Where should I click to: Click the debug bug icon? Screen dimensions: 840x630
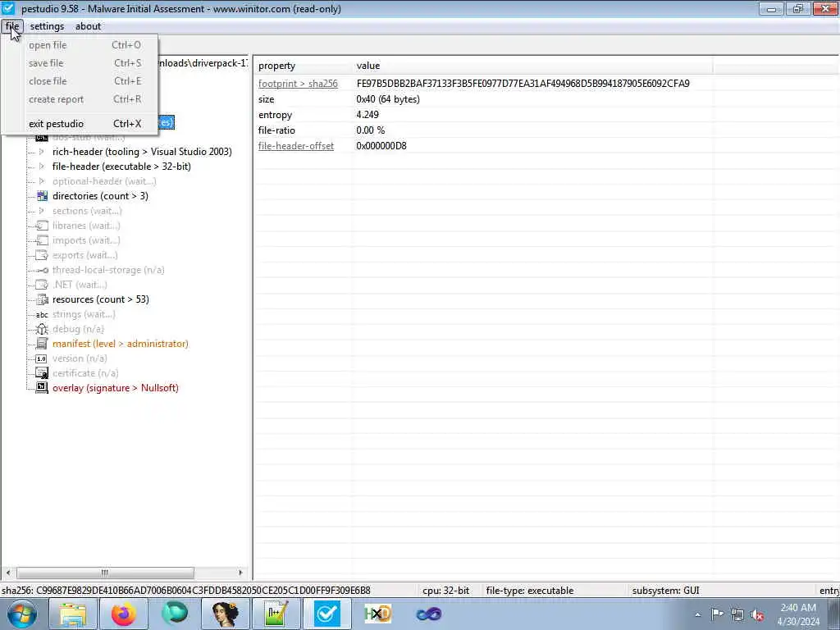point(42,329)
